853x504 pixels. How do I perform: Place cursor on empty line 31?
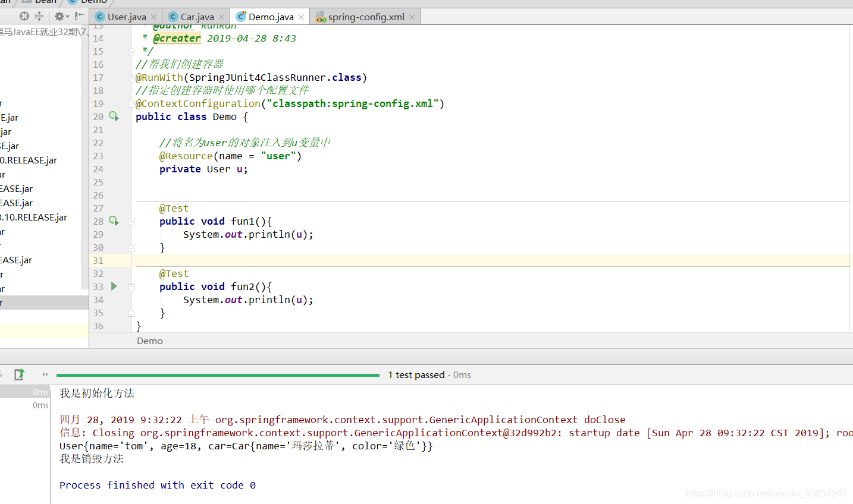(x=493, y=260)
